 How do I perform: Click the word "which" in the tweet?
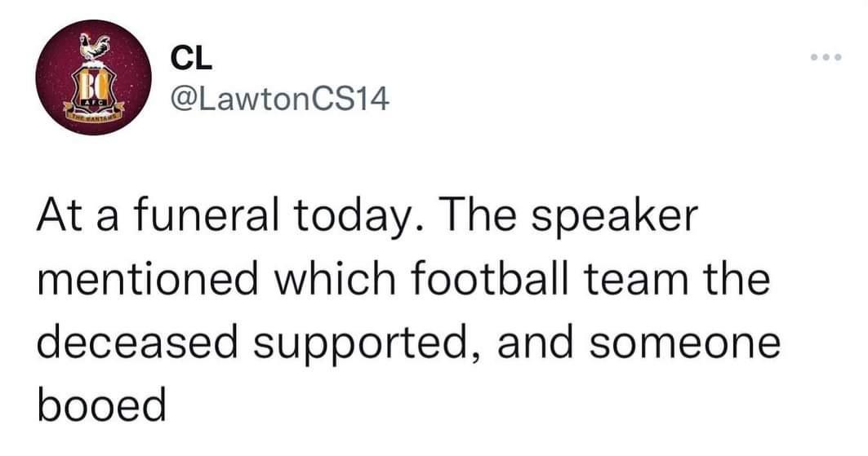[335, 278]
